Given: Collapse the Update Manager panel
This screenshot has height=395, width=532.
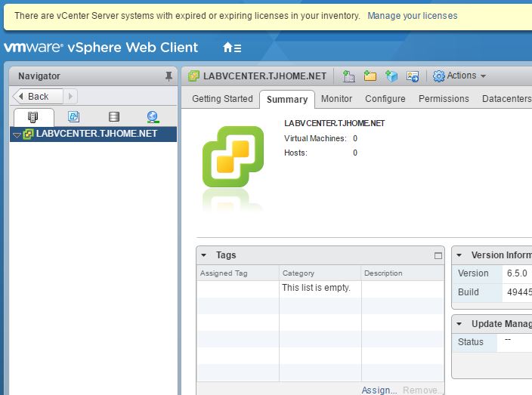Looking at the screenshot, I should pyautogui.click(x=459, y=324).
